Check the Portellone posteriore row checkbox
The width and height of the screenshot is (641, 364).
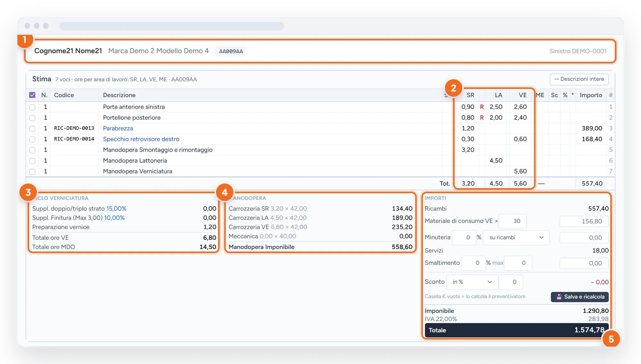coord(32,118)
